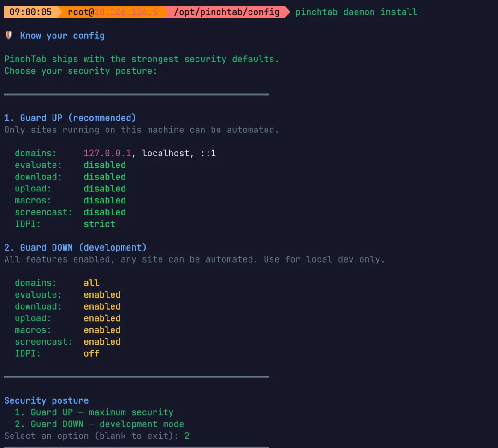Click the ::1 domain value
The width and height of the screenshot is (498, 448).
click(x=208, y=153)
